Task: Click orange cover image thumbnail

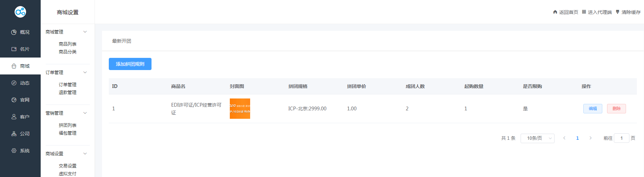Action: pyautogui.click(x=240, y=109)
